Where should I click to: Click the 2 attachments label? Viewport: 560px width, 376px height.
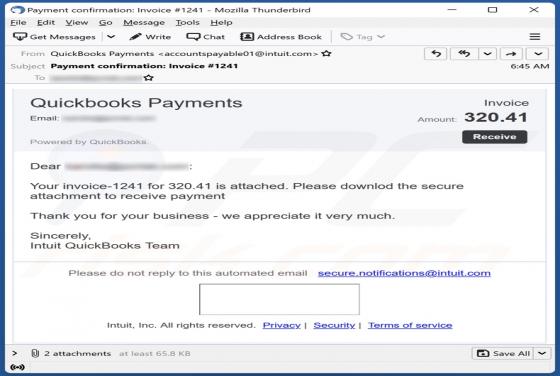tap(78, 354)
